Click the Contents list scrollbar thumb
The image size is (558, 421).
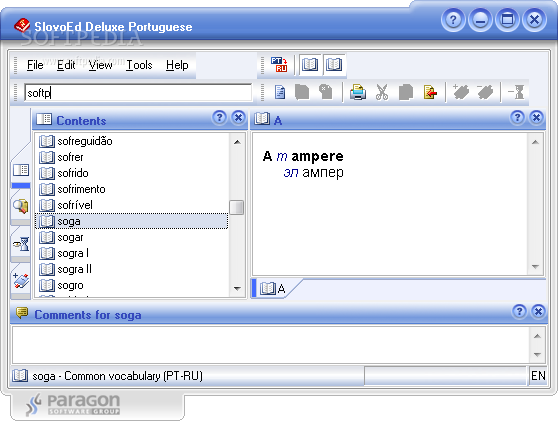point(237,207)
